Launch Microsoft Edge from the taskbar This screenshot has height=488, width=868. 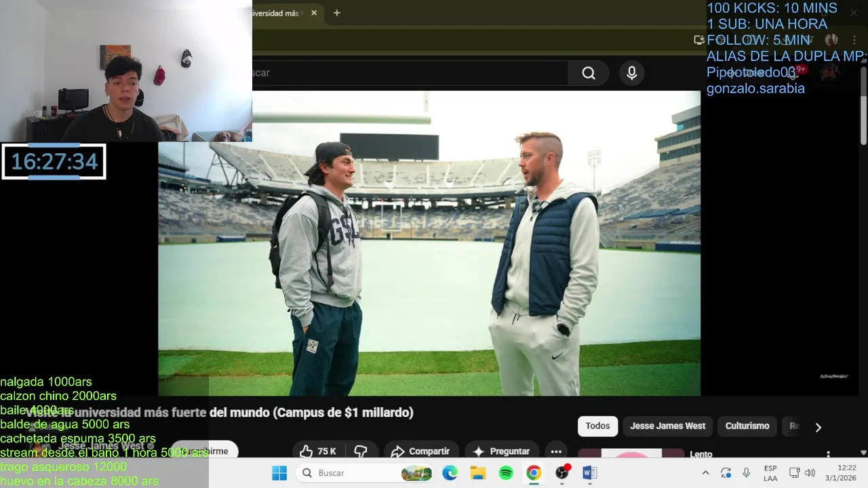click(x=450, y=473)
